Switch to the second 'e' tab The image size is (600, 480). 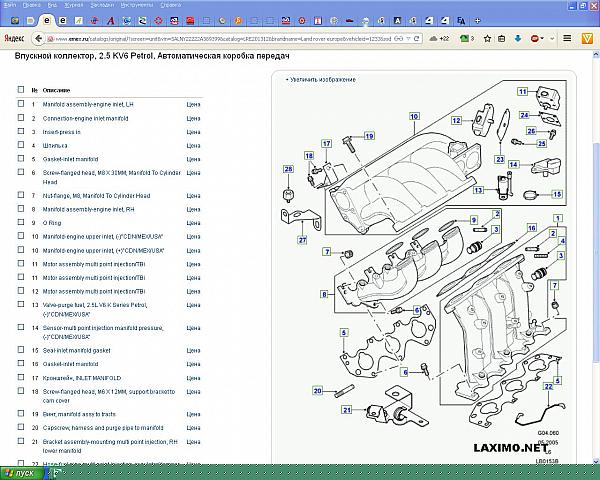click(x=63, y=21)
